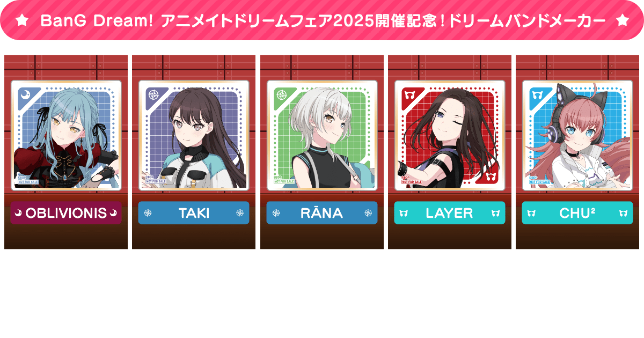Click the right star in the pink banner

coord(623,20)
